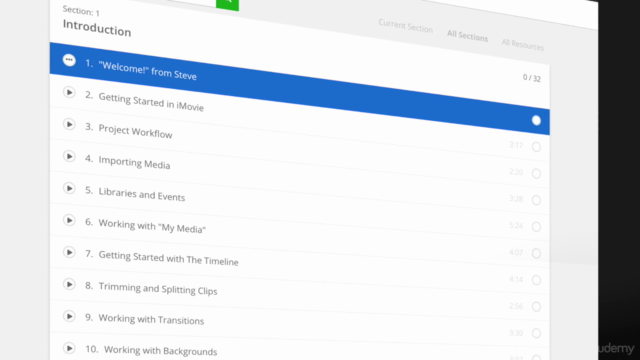Open Getting Started with The Timeline title
This screenshot has width=640, height=360.
pos(169,258)
